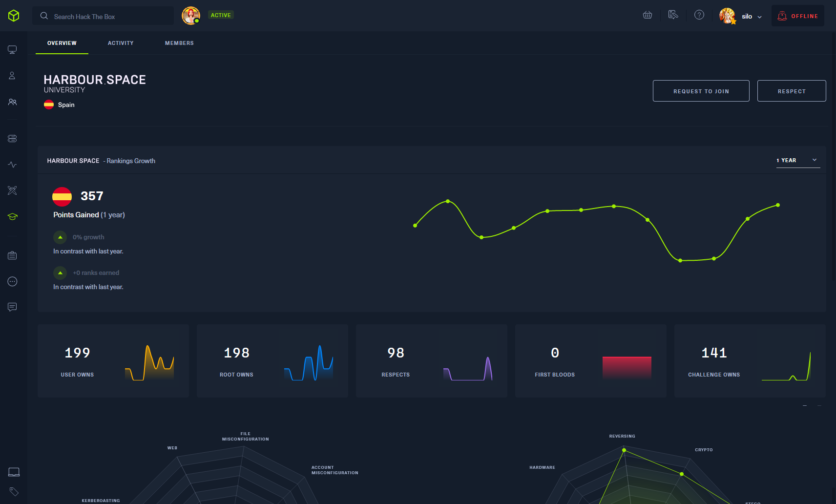Open the crossed swords battlegrounds icon
The image size is (836, 504).
13,190
